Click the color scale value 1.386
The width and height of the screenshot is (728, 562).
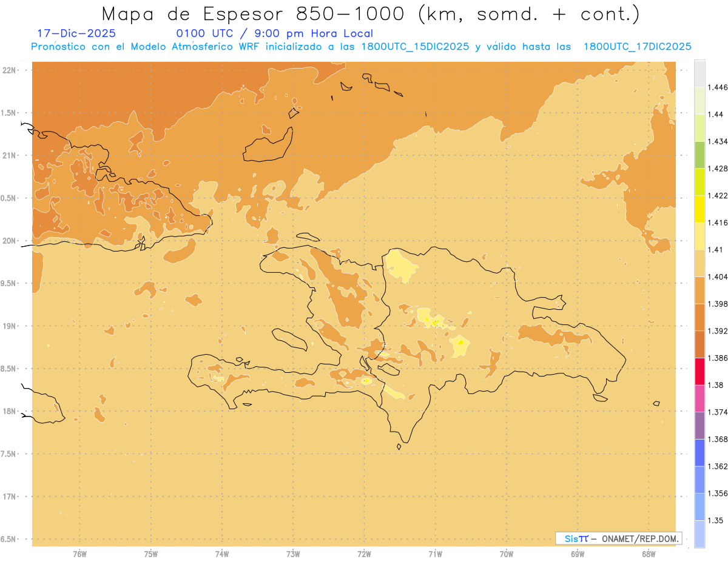[x=719, y=358]
